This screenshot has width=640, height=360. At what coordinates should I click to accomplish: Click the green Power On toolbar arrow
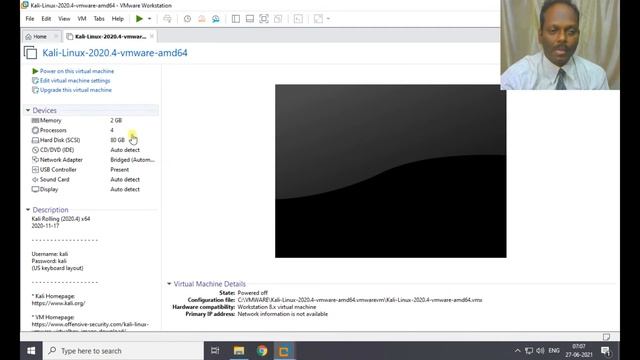139,19
